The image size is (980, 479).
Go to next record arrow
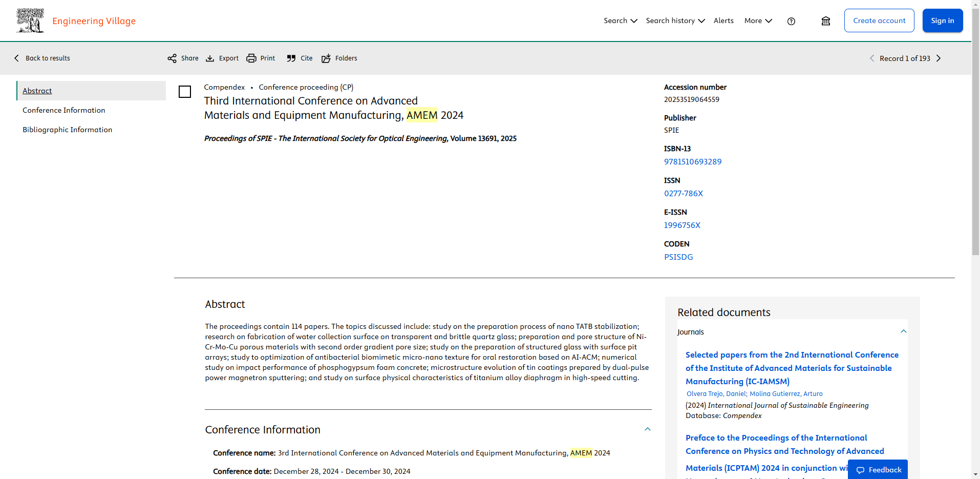tap(939, 58)
